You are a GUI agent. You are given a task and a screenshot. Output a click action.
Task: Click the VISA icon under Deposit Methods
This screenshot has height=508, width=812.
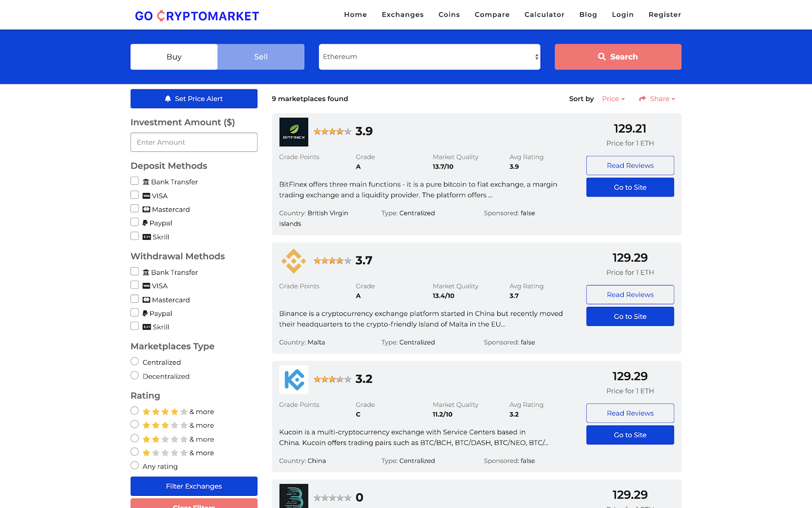tap(147, 196)
